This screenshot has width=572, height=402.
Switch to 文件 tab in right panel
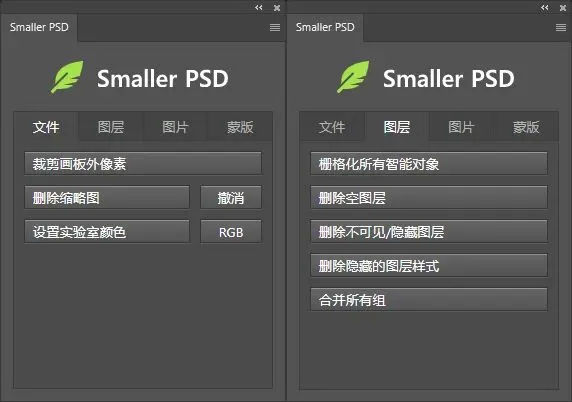332,127
